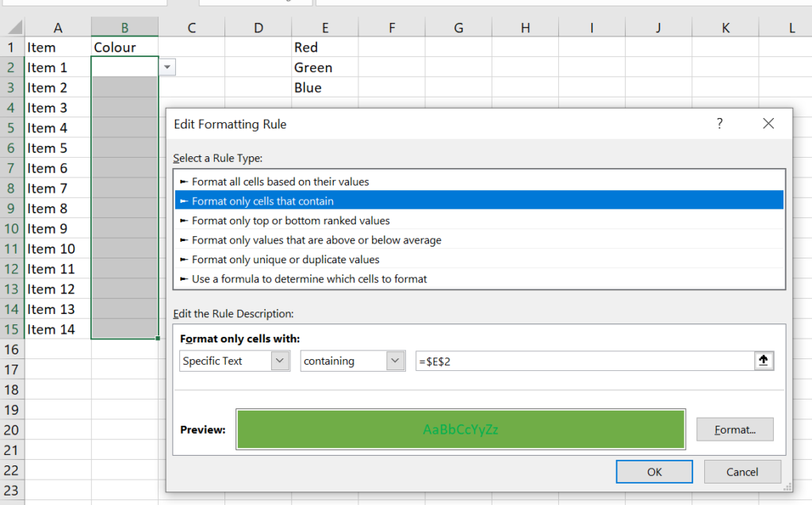This screenshot has width=812, height=505.
Task: Pick 'Format only values above or below average'
Action: [316, 240]
